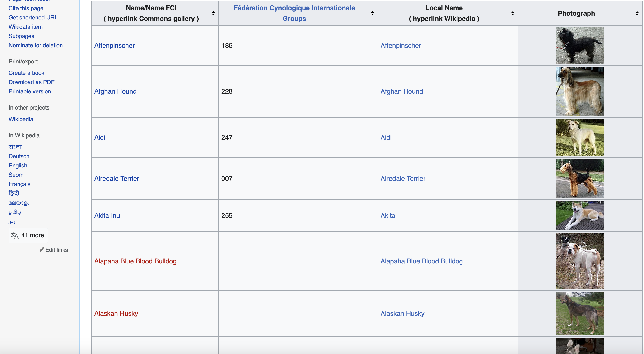
Task: Click Create a book link
Action: coord(27,73)
